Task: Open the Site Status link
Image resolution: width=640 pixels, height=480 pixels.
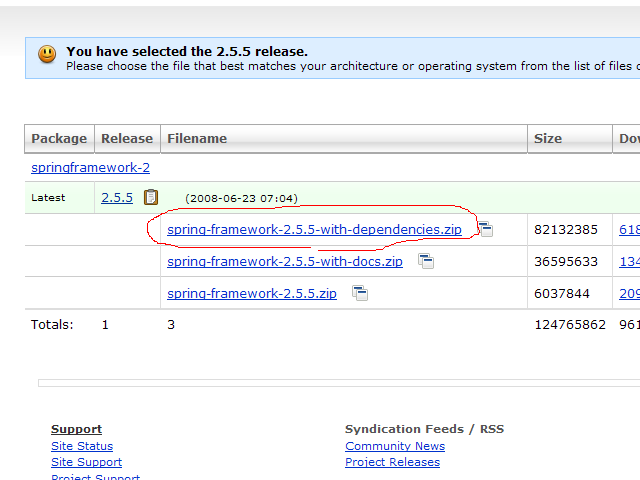Action: 82,446
